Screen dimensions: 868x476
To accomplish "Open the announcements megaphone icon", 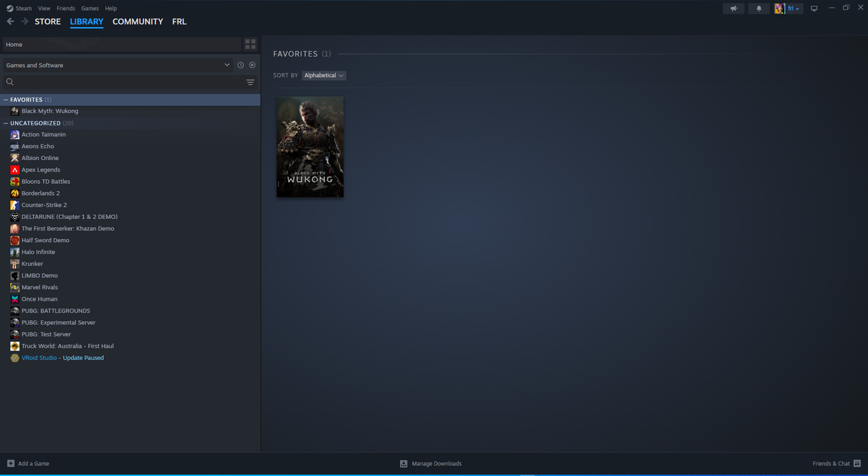I will [x=733, y=8].
